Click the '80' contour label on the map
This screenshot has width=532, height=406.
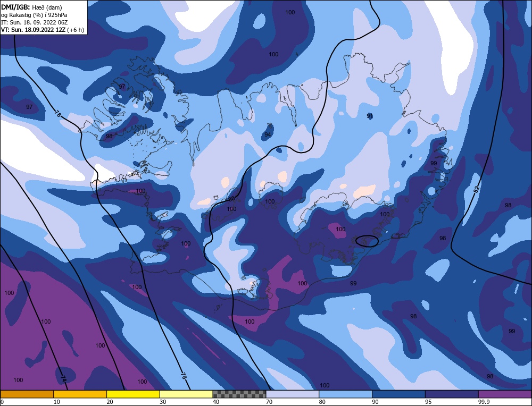(231, 199)
